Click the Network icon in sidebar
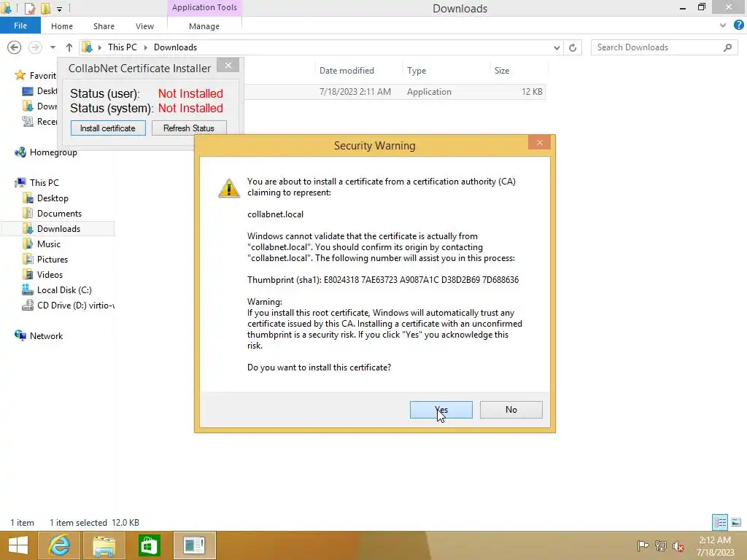 click(20, 335)
